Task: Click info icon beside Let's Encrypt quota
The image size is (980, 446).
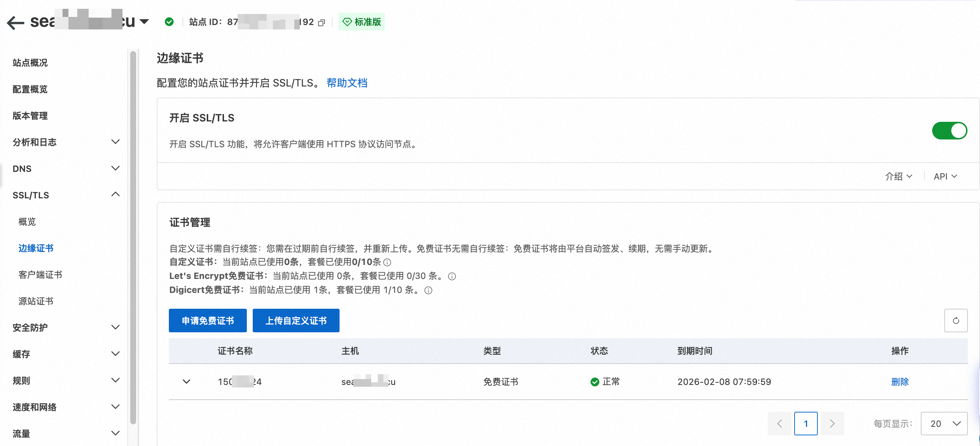Action: point(452,276)
